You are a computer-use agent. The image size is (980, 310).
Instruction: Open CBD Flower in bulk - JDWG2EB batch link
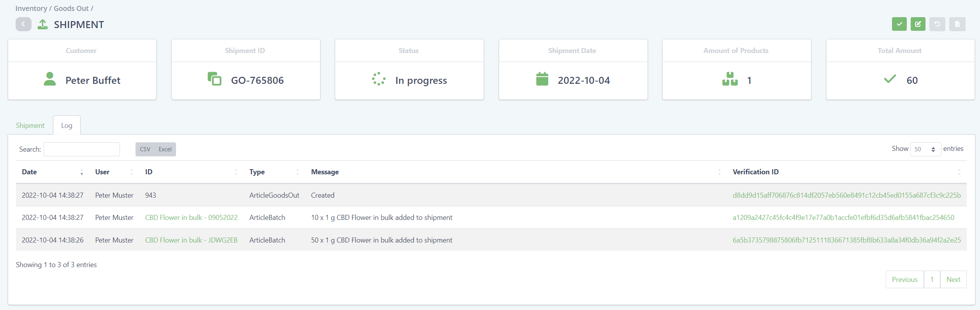191,240
